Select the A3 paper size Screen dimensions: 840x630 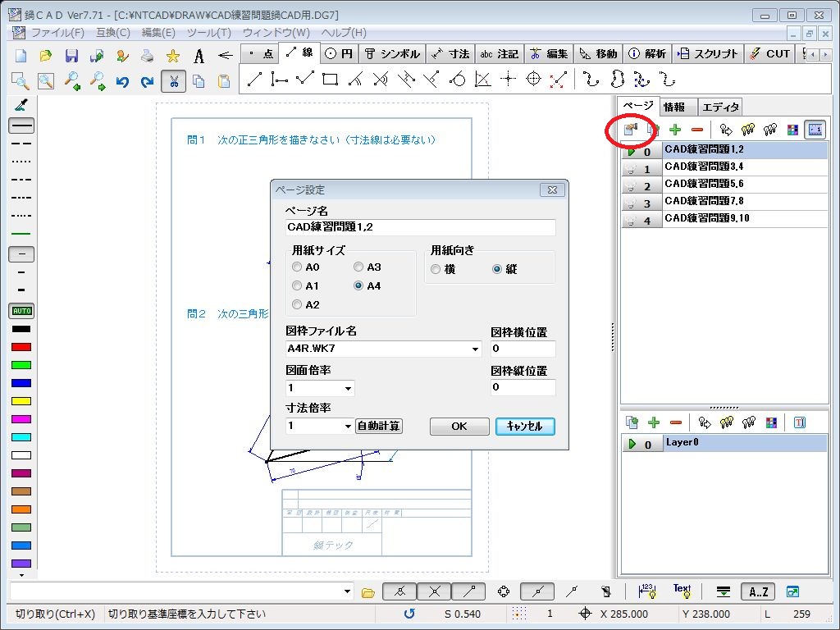(x=367, y=267)
